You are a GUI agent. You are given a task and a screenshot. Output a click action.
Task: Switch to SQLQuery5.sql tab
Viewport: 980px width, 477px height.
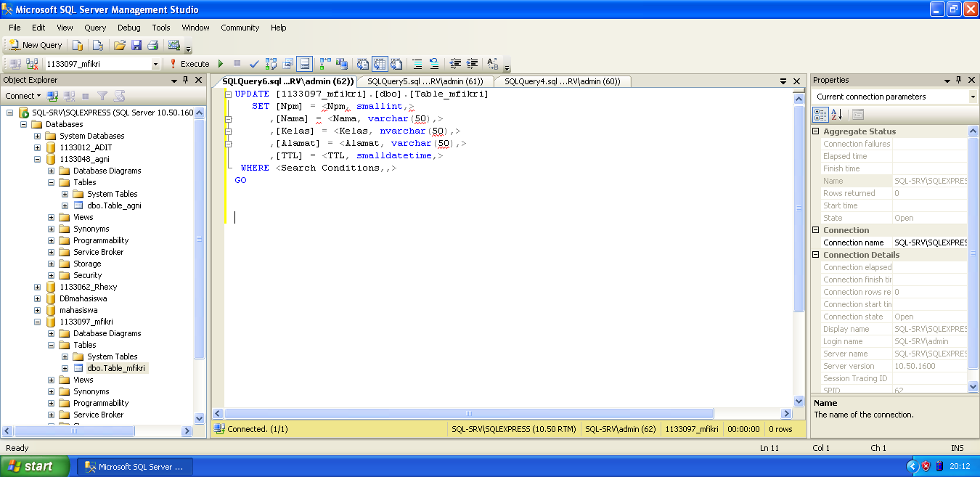tap(425, 81)
